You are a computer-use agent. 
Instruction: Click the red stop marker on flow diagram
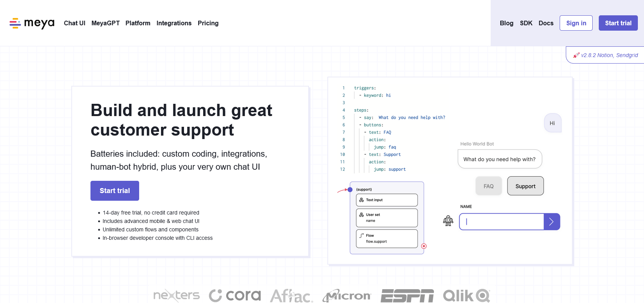point(424,246)
